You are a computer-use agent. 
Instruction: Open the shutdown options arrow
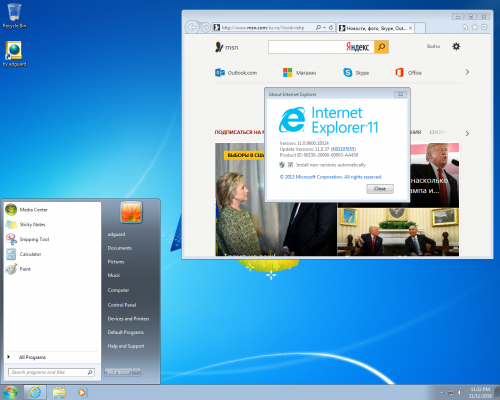pyautogui.click(x=137, y=372)
